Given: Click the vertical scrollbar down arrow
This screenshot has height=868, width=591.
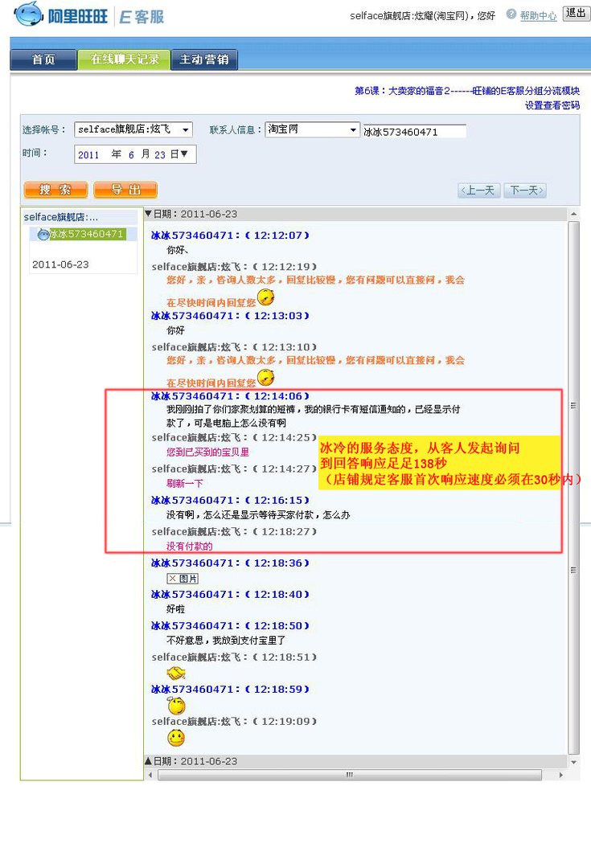Looking at the screenshot, I should click(574, 762).
